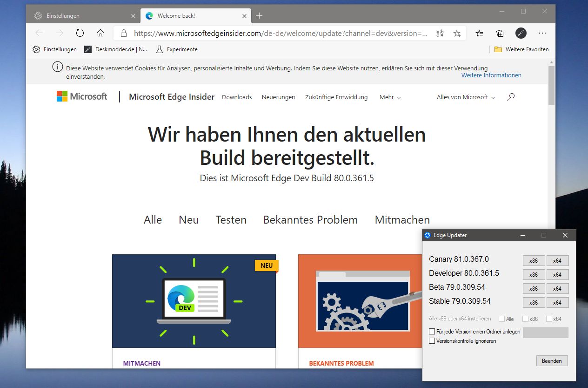Open Zukünftige Entwicklung menu item
The image size is (588, 388).
336,97
